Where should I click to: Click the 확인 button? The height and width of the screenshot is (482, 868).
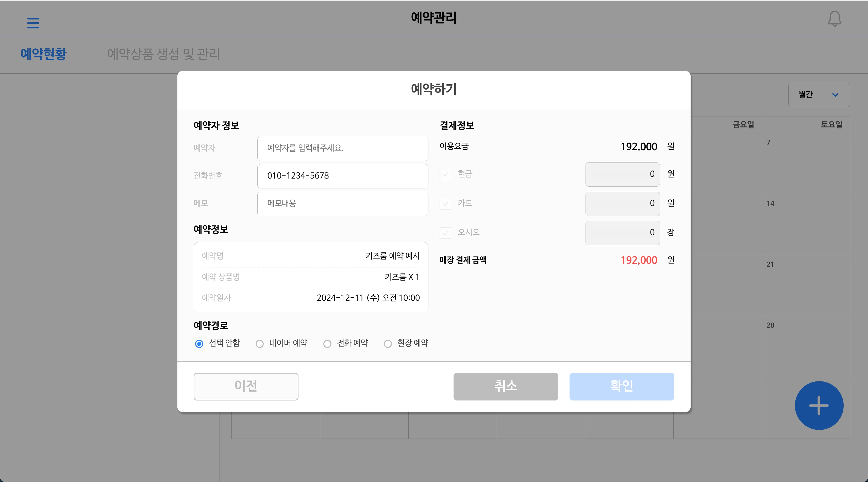(x=622, y=386)
